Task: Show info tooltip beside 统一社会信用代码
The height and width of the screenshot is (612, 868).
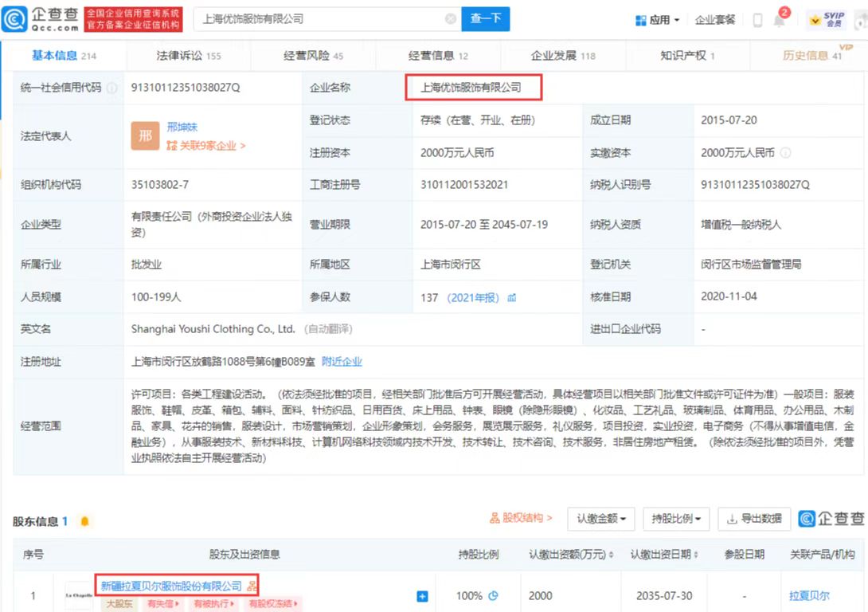Action: [111, 88]
